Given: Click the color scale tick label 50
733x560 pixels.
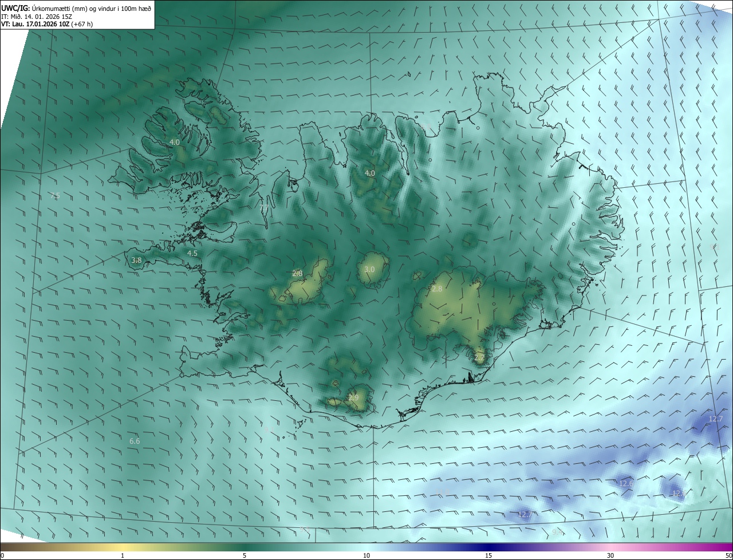Looking at the screenshot, I should pos(728,555).
